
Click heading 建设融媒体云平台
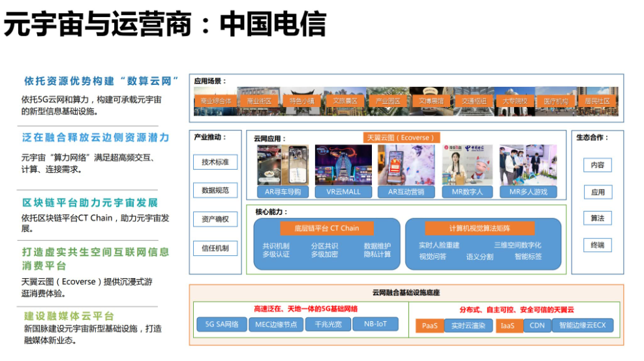tap(69, 316)
